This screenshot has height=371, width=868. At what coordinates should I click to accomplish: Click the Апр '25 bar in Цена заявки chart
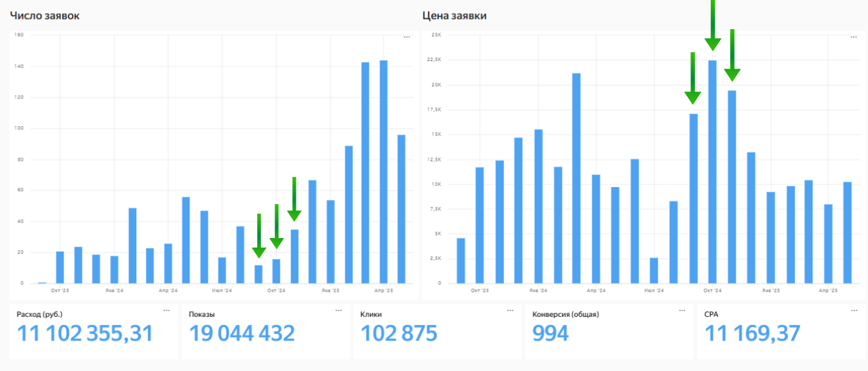pos(829,244)
